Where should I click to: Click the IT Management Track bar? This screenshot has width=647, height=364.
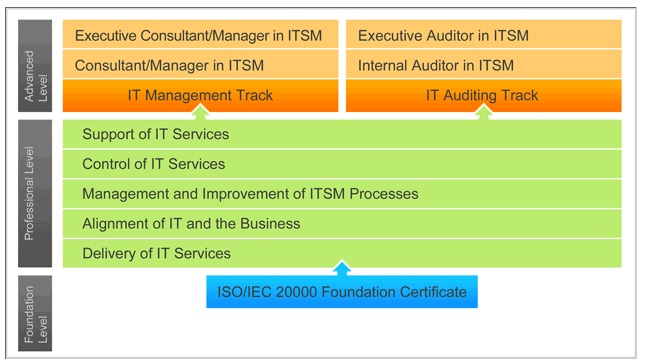point(201,95)
